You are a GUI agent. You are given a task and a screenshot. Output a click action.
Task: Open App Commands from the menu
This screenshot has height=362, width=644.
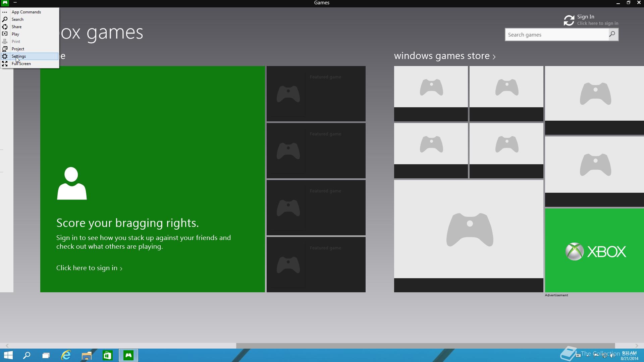coord(30,12)
